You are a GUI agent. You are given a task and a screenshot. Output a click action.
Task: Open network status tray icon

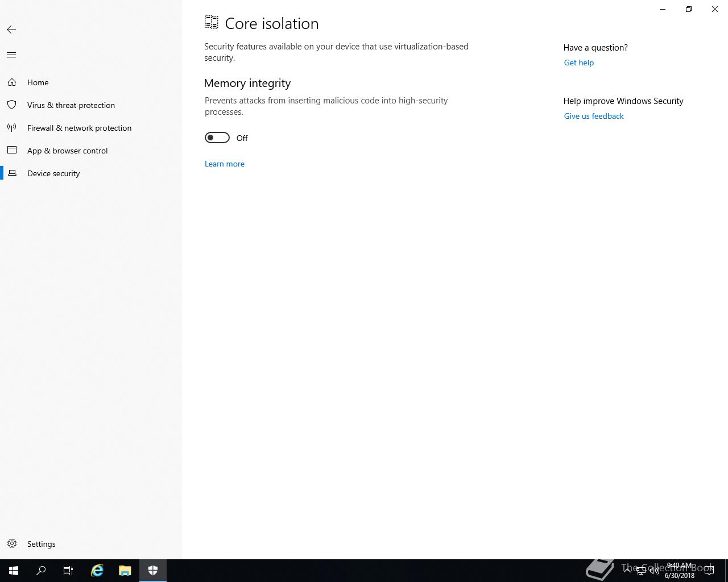641,571
